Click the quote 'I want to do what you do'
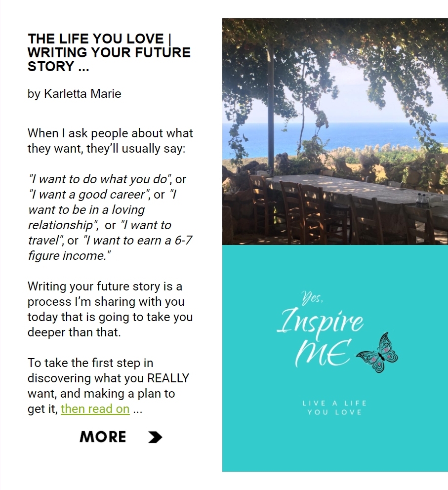 point(100,179)
